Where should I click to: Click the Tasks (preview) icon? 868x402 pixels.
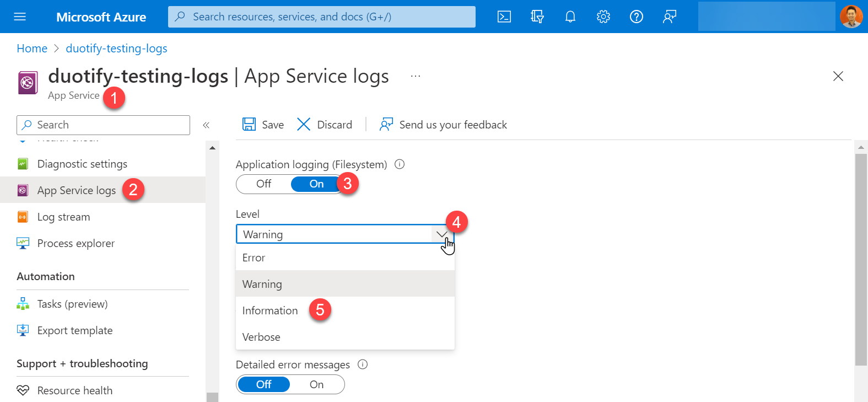tap(23, 304)
